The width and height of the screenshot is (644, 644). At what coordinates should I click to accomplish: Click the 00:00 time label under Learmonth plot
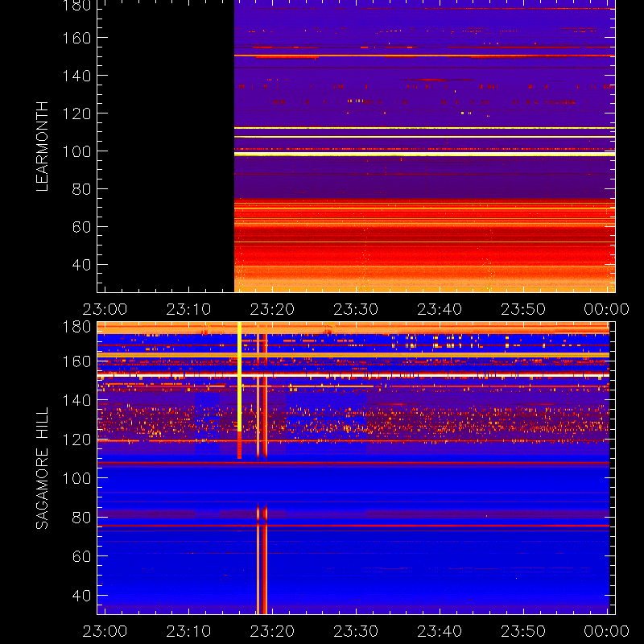(607, 309)
